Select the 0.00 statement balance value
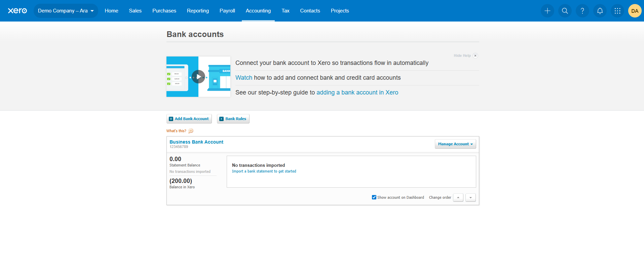 175,159
